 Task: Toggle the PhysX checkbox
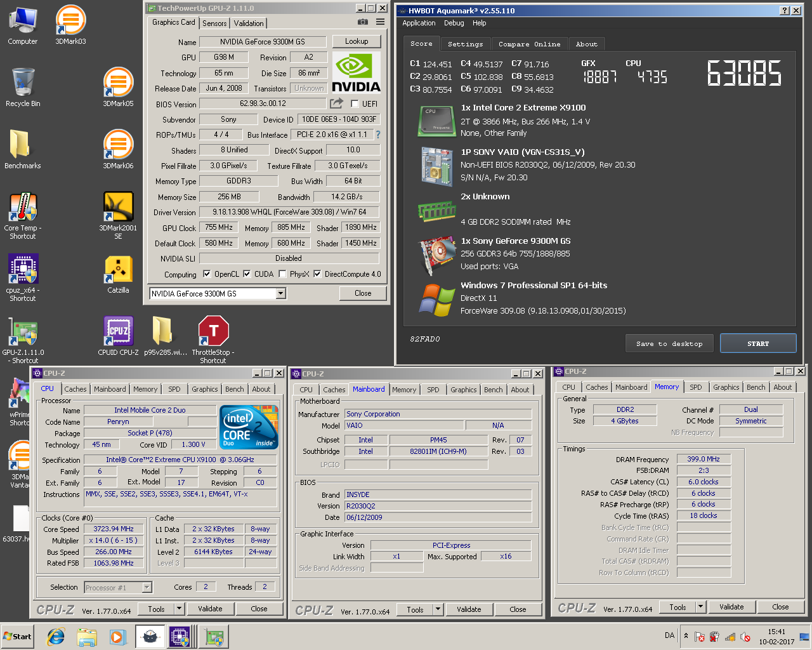pos(282,274)
